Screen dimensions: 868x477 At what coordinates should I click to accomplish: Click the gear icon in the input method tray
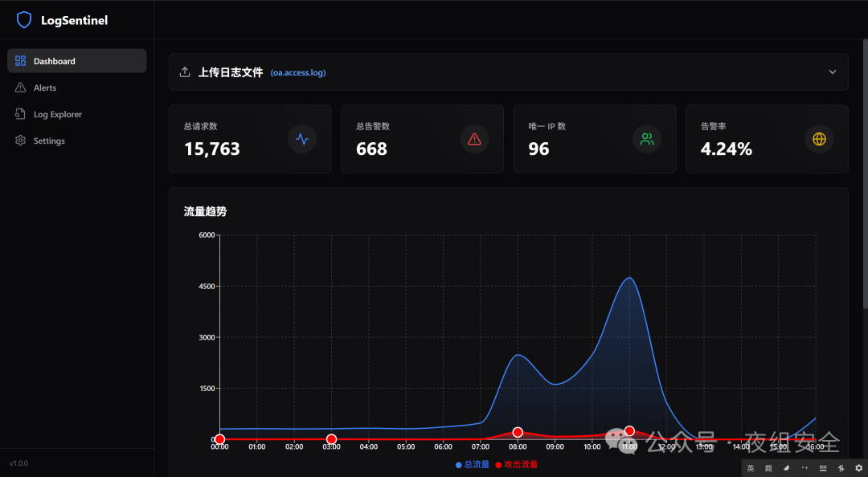858,467
